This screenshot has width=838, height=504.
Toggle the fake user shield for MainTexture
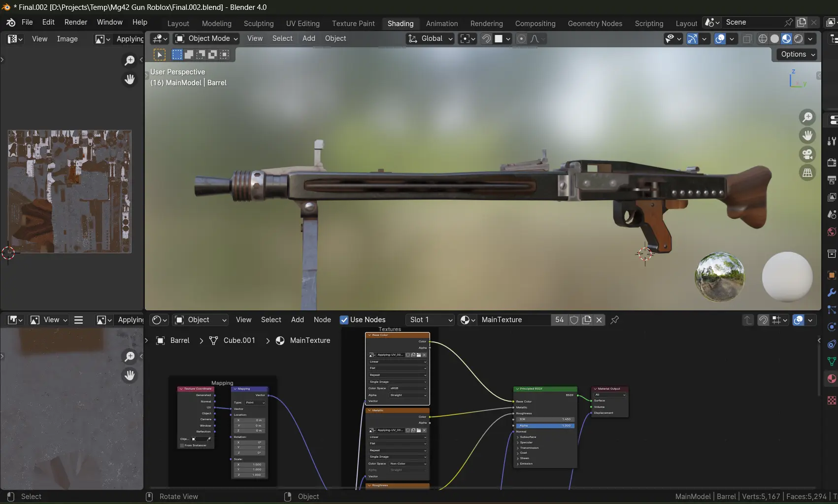[574, 320]
